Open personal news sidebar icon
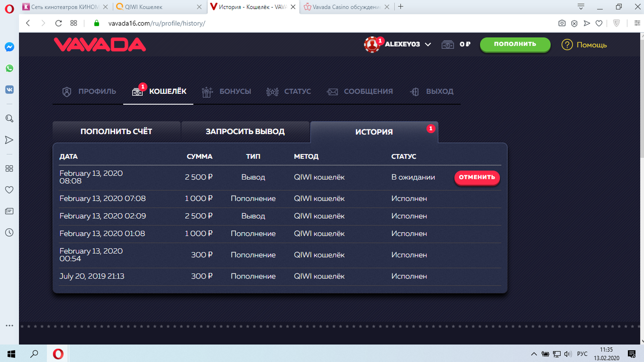The image size is (644, 362). (x=9, y=211)
